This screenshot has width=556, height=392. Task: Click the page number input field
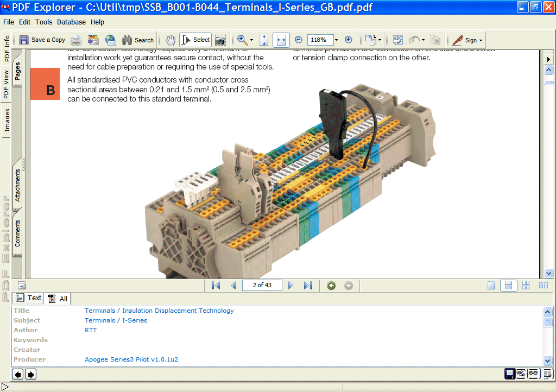[x=262, y=285]
